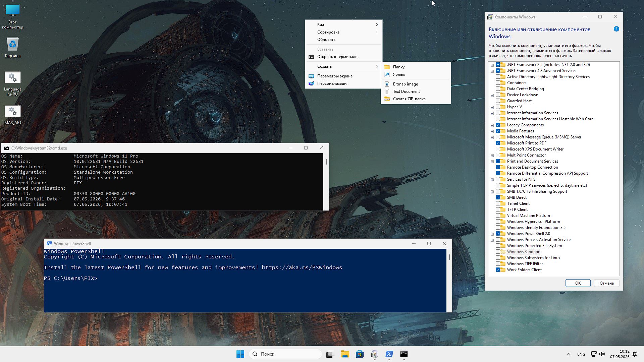The height and width of the screenshot is (362, 644).
Task: Enable the TFTP Client checkbox
Action: [498, 209]
